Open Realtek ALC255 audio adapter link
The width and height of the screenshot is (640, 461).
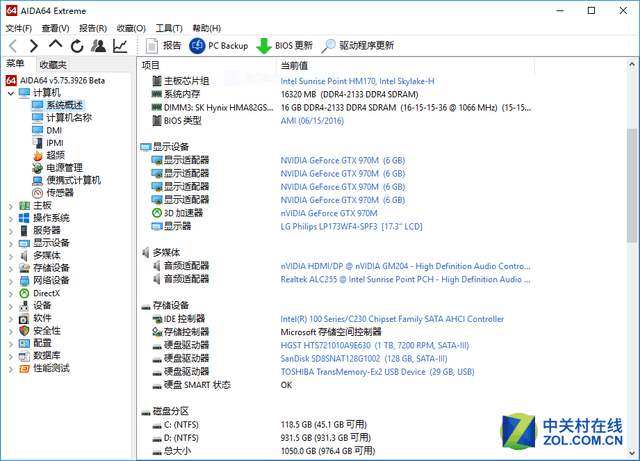tap(405, 279)
